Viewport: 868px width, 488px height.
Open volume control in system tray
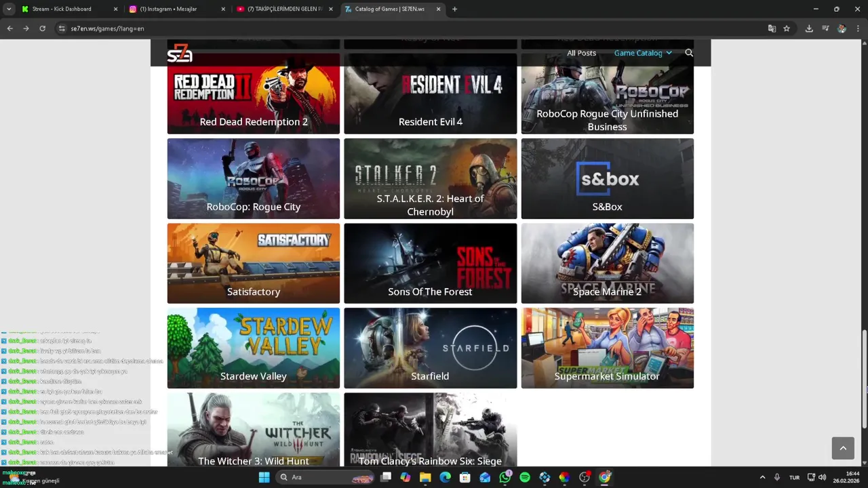pos(822,477)
